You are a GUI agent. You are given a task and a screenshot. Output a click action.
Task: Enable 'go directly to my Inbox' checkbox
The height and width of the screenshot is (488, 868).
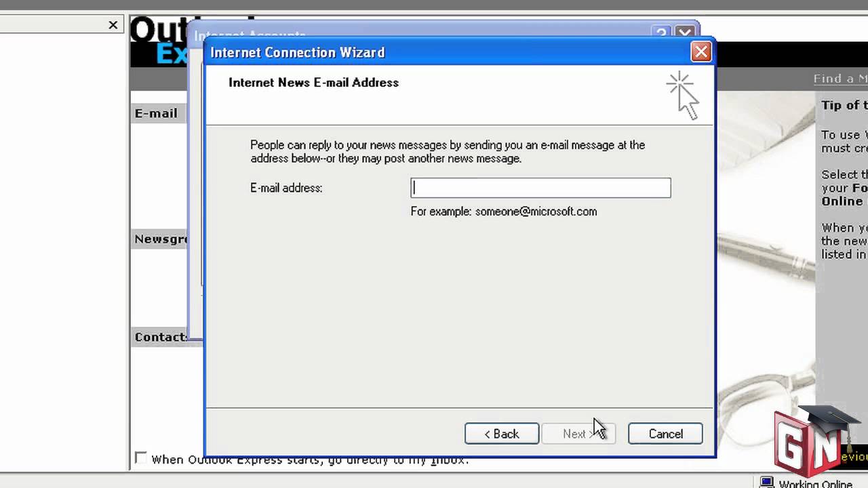pos(140,458)
